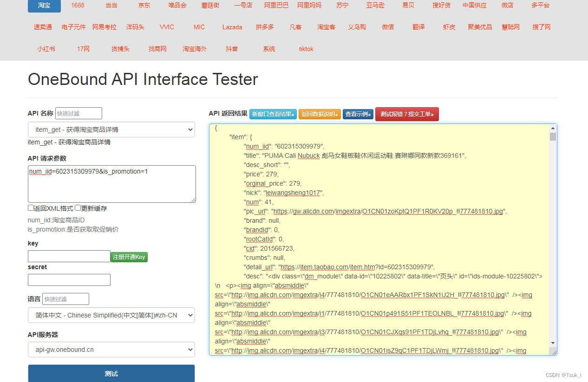Focus the API 名称 quick filter field
Viewport: 588px width, 382px height.
point(78,113)
